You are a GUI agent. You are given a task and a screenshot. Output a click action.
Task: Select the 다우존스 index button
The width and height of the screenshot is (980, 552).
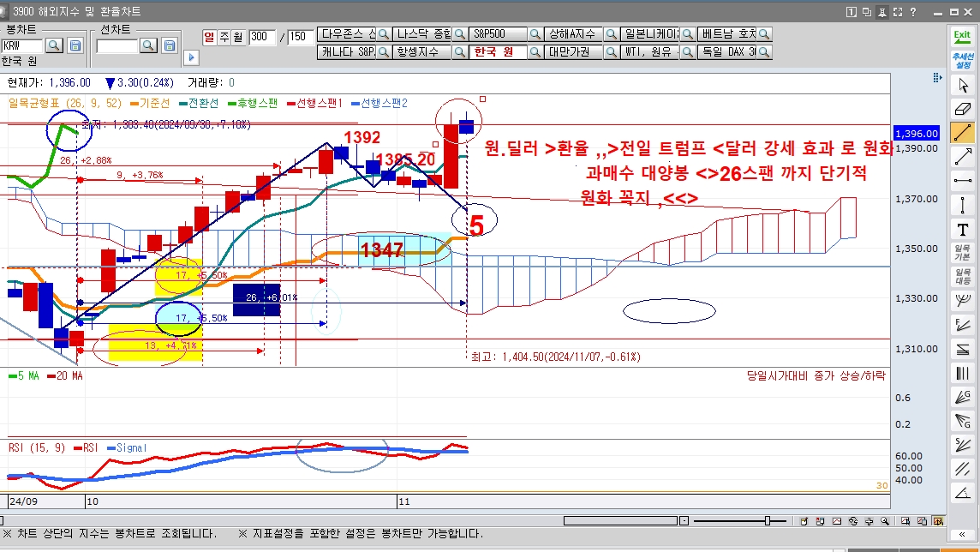click(x=347, y=33)
